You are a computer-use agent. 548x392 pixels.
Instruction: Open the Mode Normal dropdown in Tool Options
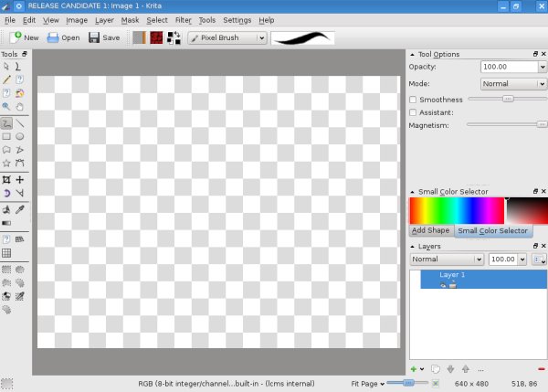click(513, 84)
